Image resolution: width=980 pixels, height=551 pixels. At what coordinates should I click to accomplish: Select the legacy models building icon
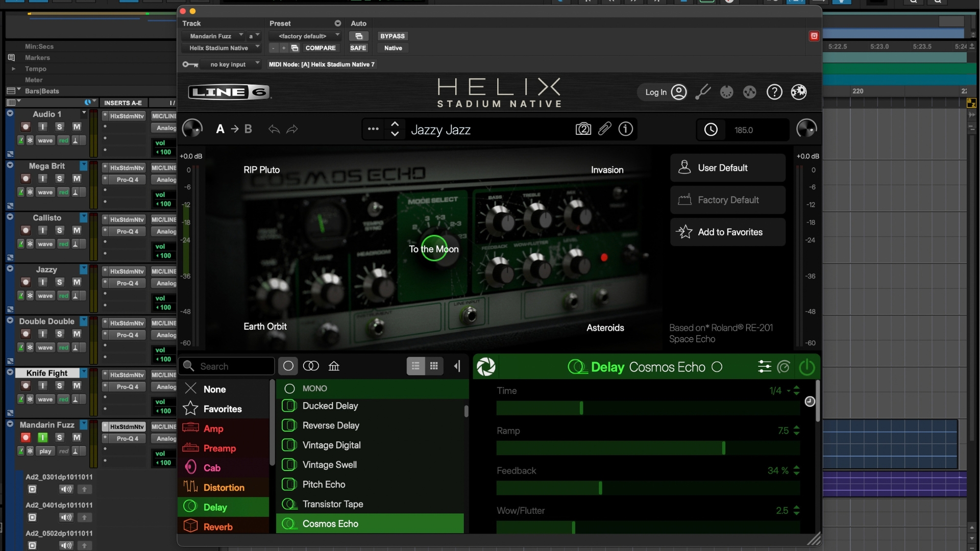tap(334, 366)
